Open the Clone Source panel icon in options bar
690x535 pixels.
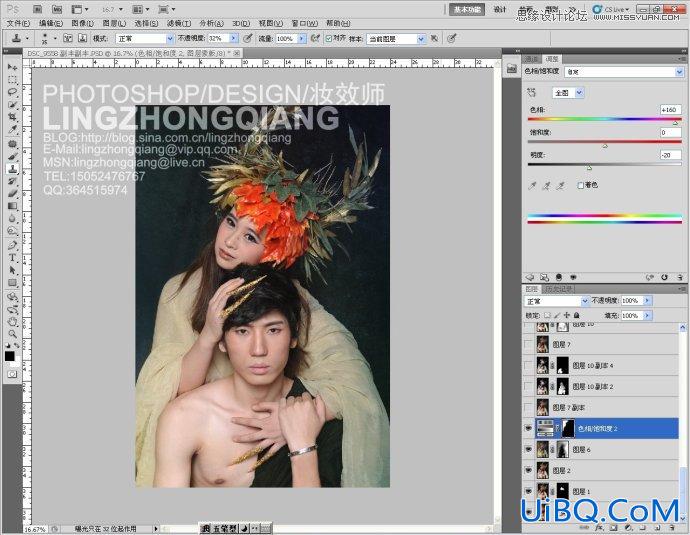[82, 38]
